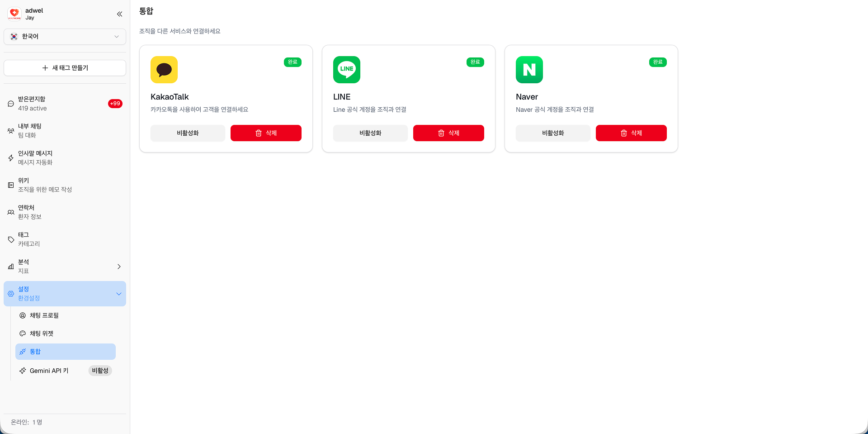Deactivate the LINE integration

coord(370,133)
